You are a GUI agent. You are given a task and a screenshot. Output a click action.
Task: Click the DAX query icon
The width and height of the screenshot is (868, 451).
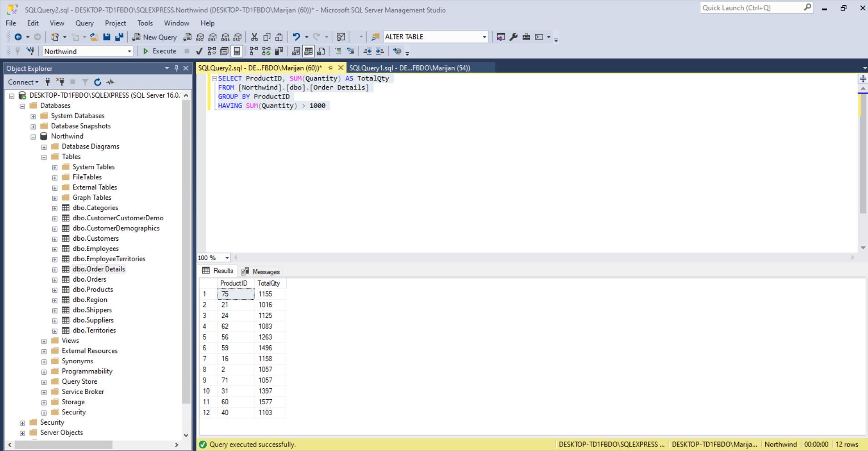point(238,37)
